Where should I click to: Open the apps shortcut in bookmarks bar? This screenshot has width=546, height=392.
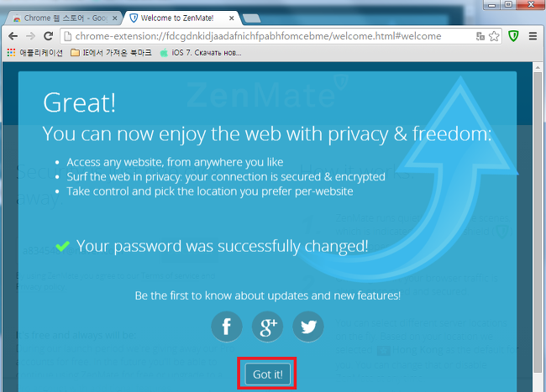point(34,53)
